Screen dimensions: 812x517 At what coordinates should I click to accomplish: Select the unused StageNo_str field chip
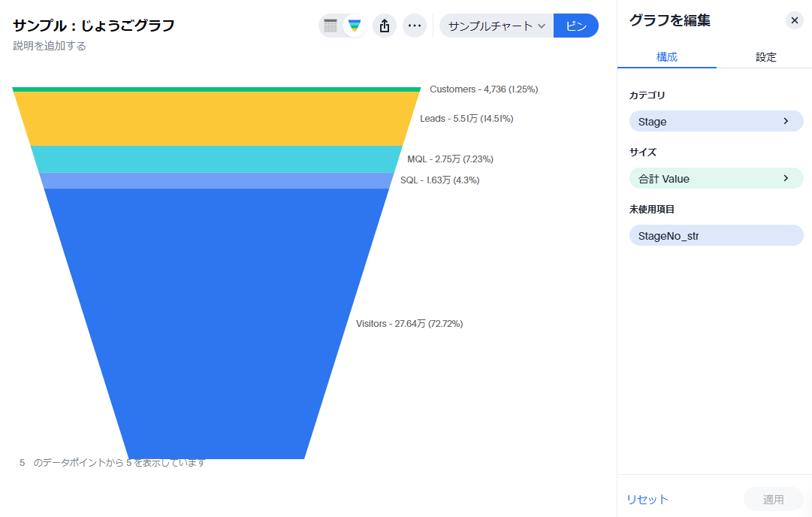click(x=716, y=235)
